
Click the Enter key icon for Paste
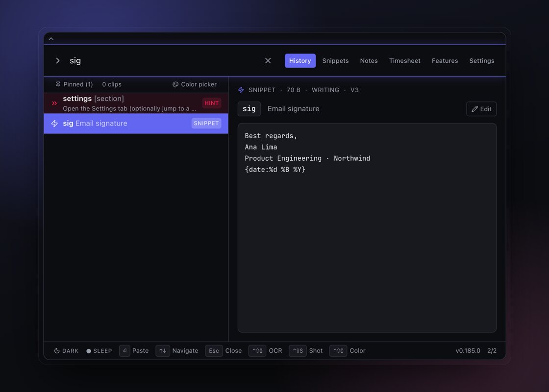[x=125, y=351]
